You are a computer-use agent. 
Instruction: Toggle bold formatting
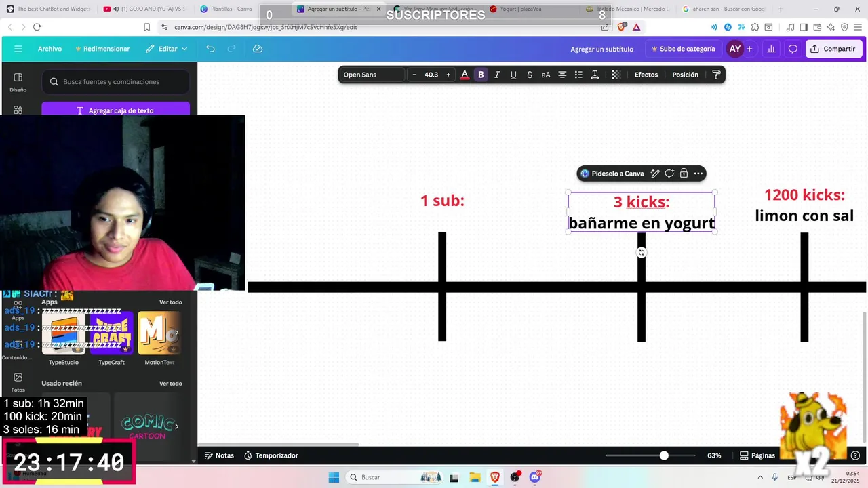tap(481, 75)
